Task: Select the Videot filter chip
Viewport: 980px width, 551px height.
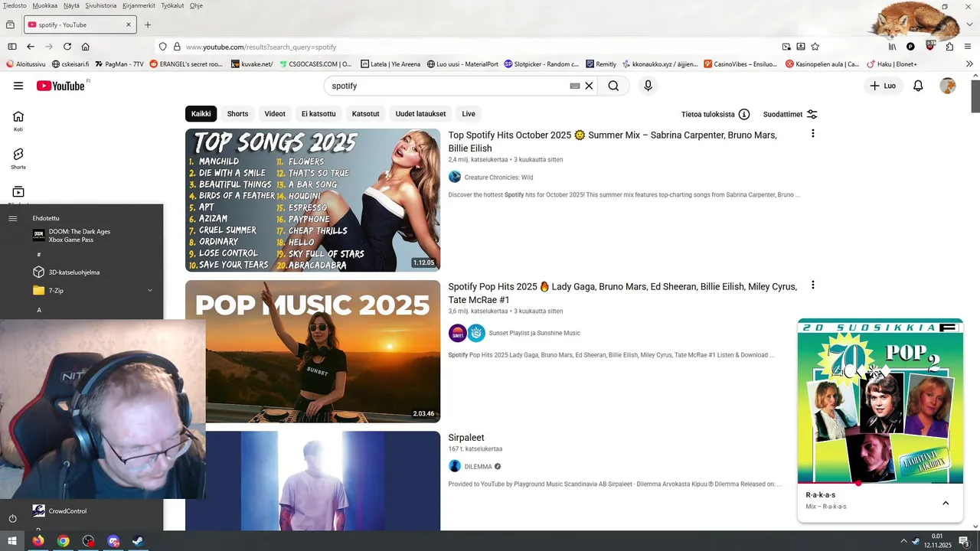Action: coord(275,114)
